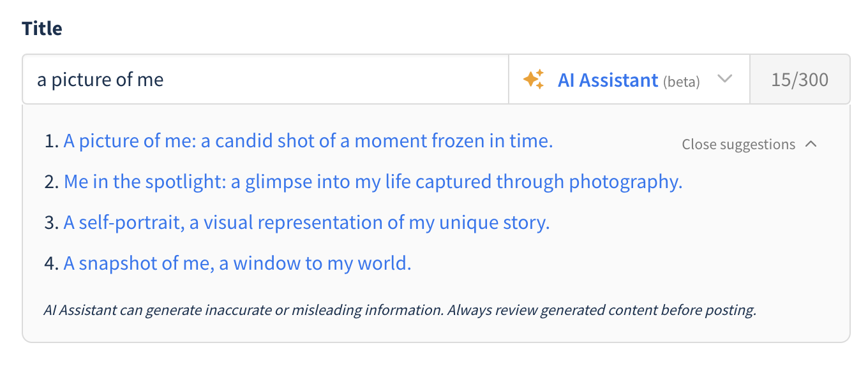Collapse suggestions using the up chevron icon
This screenshot has height=366, width=868.
[811, 144]
